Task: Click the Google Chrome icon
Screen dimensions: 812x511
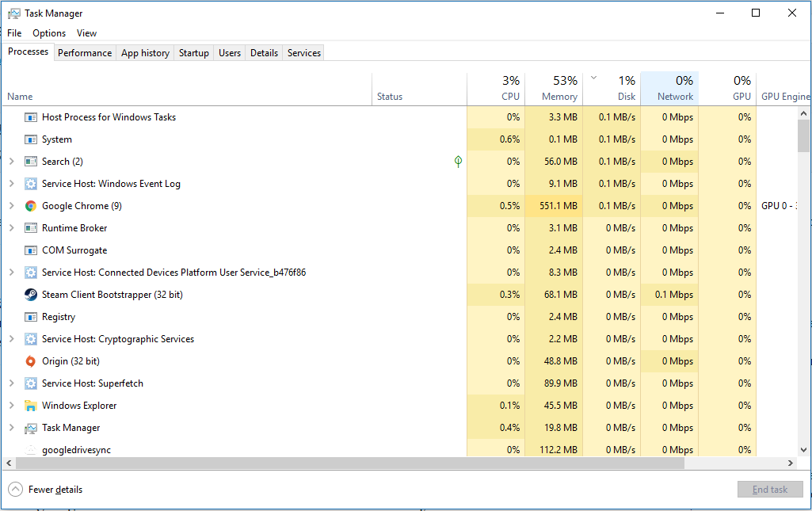Action: pos(31,206)
